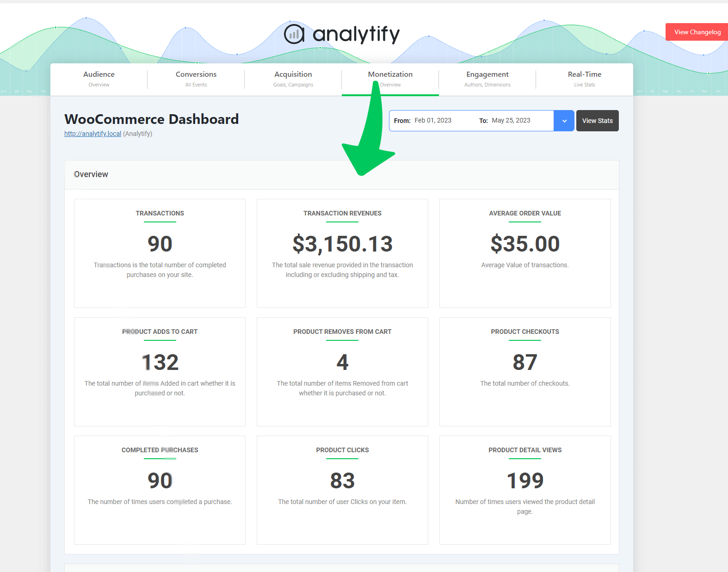Viewport: 728px width, 572px height.
Task: Open the Audience Overview tab
Action: point(99,79)
